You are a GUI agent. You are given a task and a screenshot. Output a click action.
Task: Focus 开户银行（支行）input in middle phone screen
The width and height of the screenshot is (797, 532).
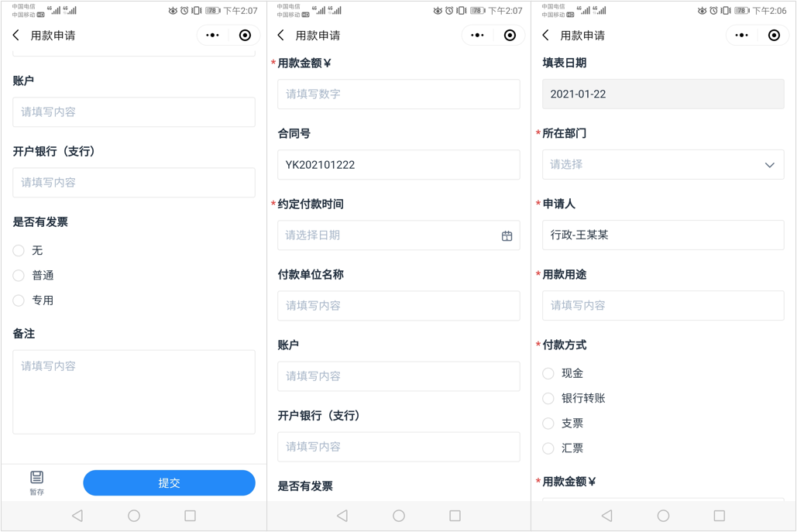click(399, 447)
